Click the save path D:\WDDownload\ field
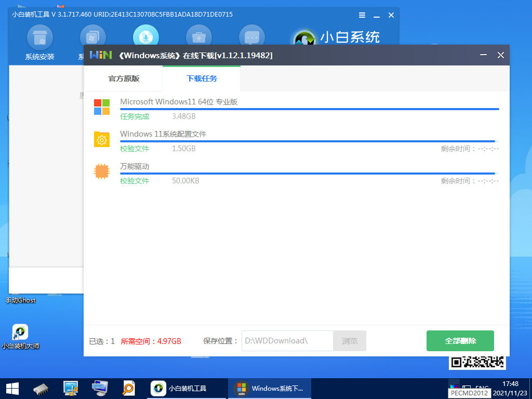This screenshot has width=532, height=399. click(287, 341)
